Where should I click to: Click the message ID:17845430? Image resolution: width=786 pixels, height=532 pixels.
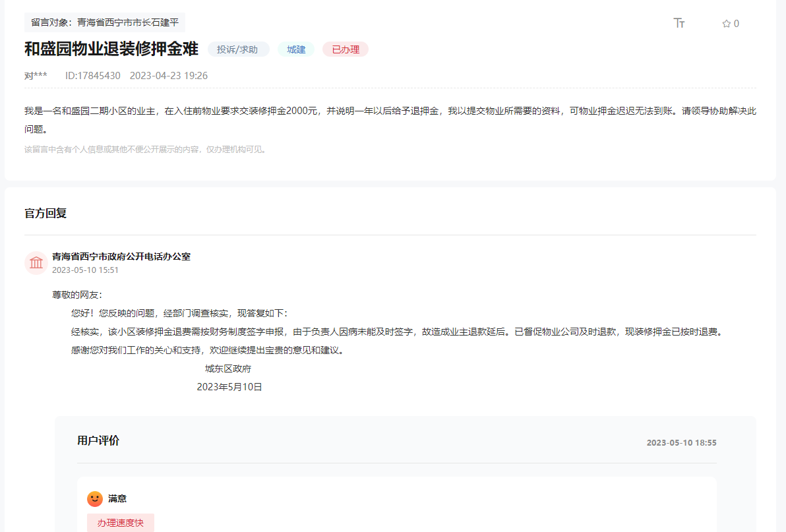93,76
